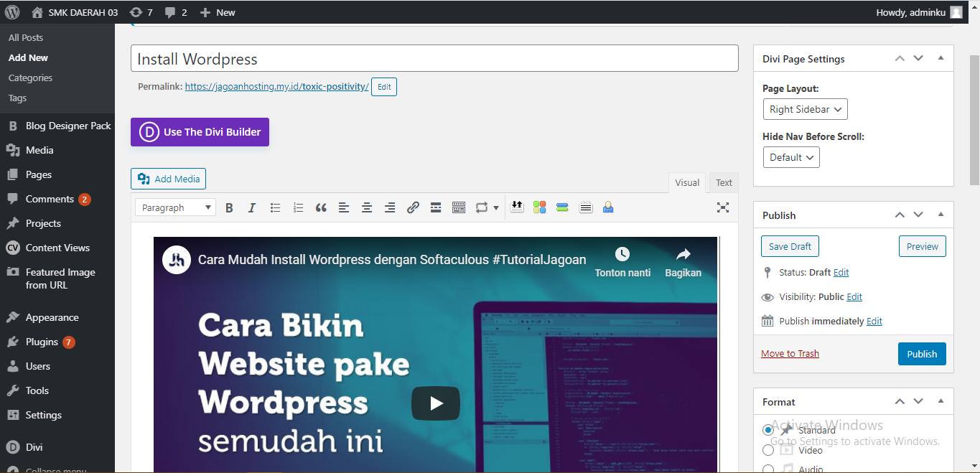View comments from the admin bar bubble

pos(175,12)
